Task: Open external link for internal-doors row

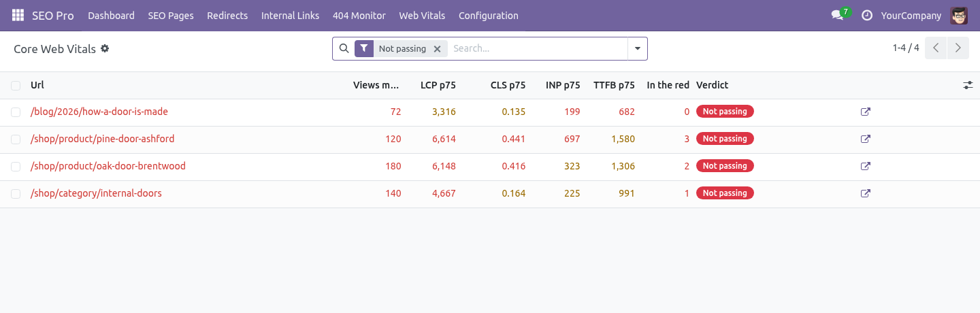Action: point(866,193)
